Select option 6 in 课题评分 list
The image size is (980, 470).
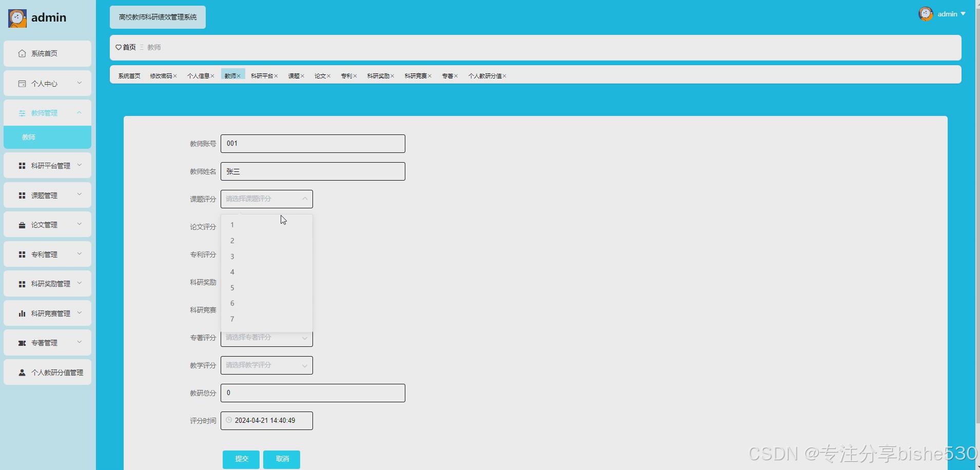pyautogui.click(x=267, y=303)
